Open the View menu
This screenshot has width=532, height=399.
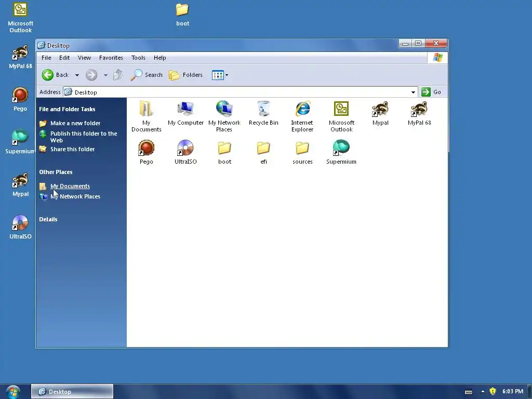coord(84,58)
